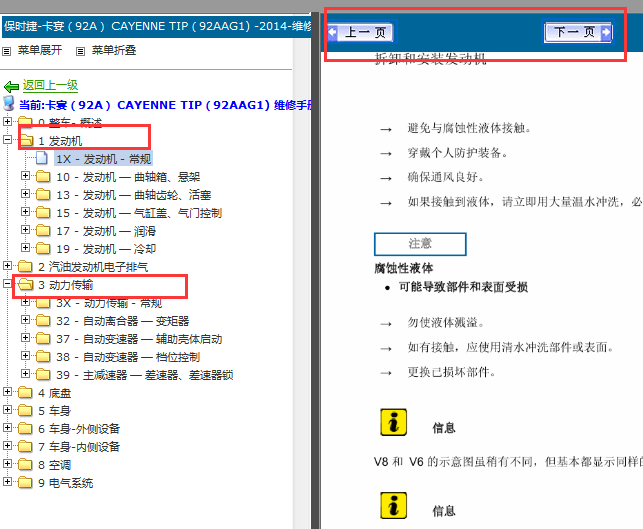Screen dimensions: 643x529
Task: Click folder icon of 7 车身-内侧设备
Action: pyautogui.click(x=25, y=447)
